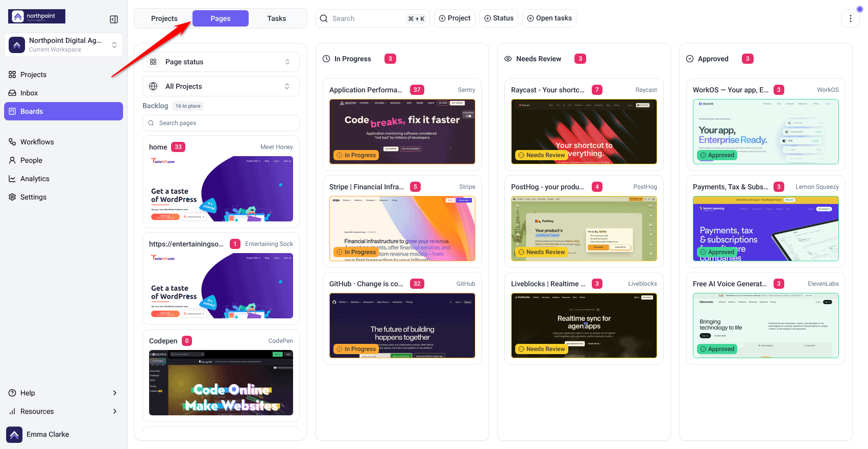Open the WorkOS page card thumbnail
868x449 pixels.
pyautogui.click(x=766, y=132)
